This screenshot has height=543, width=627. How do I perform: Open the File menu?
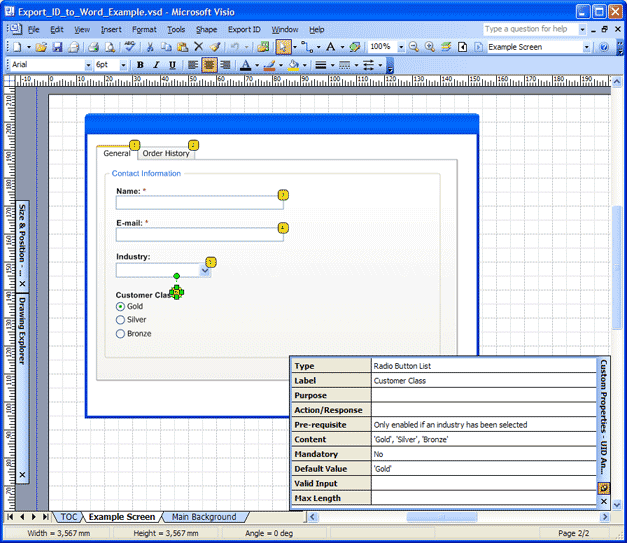tap(34, 30)
